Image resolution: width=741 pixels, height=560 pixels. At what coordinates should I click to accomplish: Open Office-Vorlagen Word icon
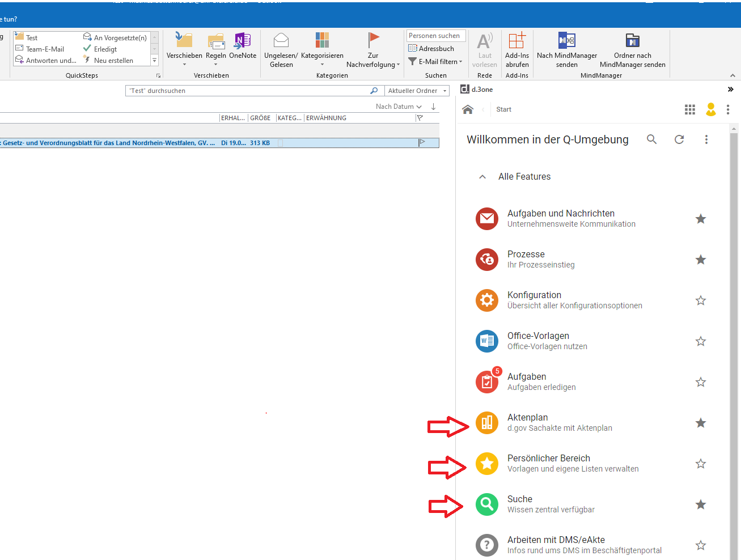tap(487, 341)
